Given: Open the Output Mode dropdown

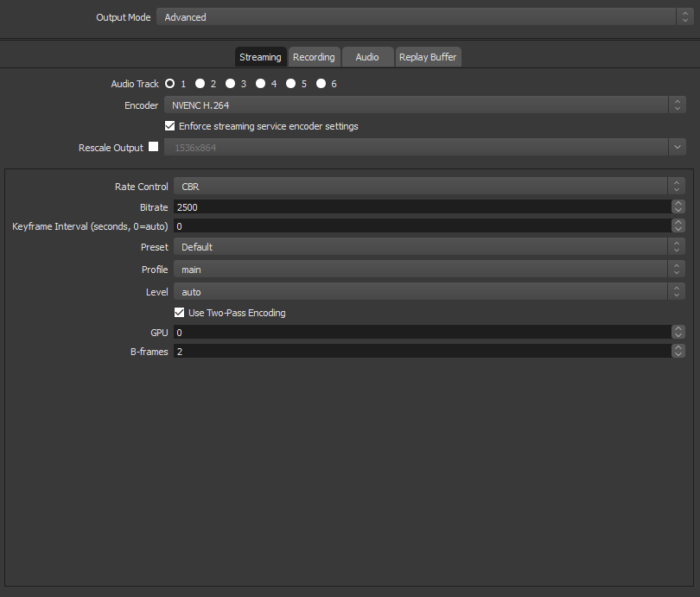Looking at the screenshot, I should [x=424, y=17].
